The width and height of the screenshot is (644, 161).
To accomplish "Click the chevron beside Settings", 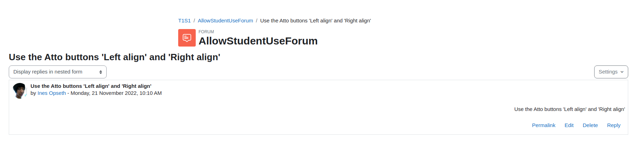I will 622,72.
